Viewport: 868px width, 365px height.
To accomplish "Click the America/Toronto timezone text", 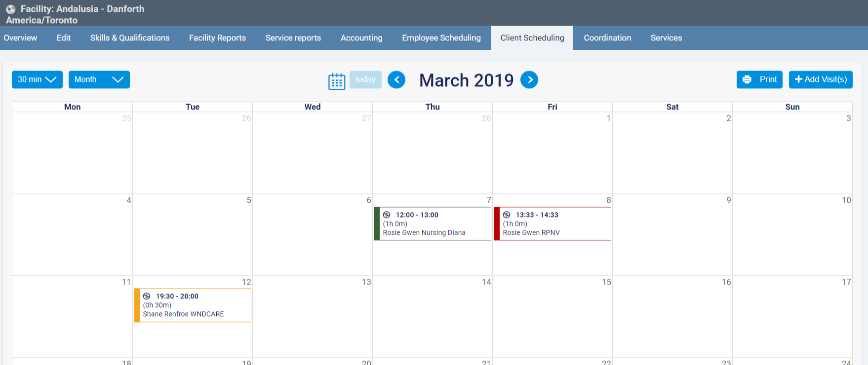I will [41, 20].
